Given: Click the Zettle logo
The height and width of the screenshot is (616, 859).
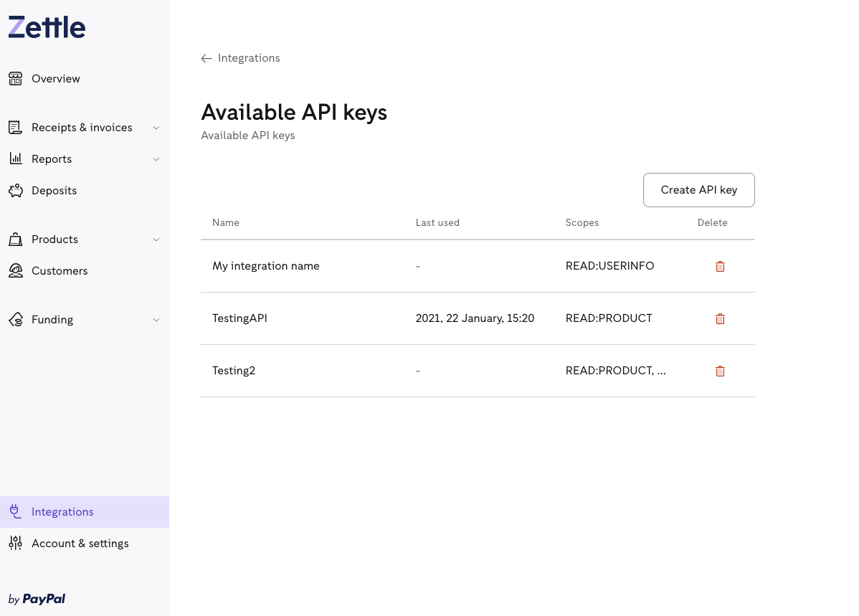Looking at the screenshot, I should point(47,28).
